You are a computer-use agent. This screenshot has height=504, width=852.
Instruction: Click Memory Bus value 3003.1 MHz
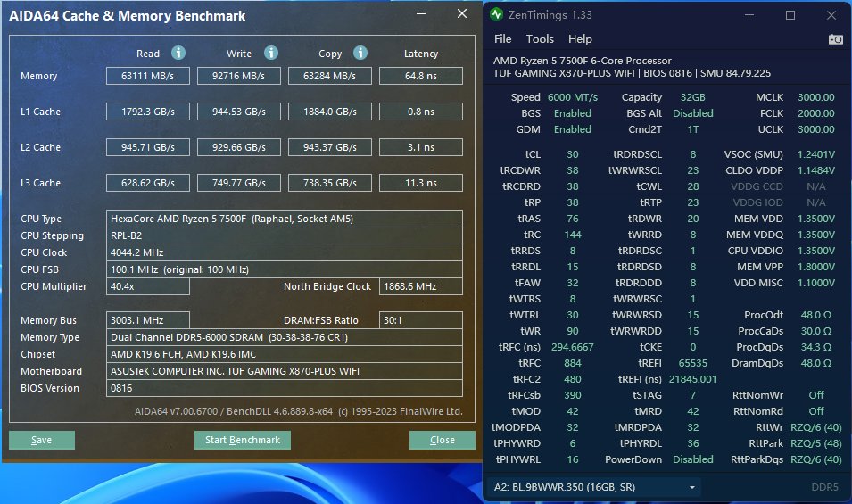tap(148, 320)
